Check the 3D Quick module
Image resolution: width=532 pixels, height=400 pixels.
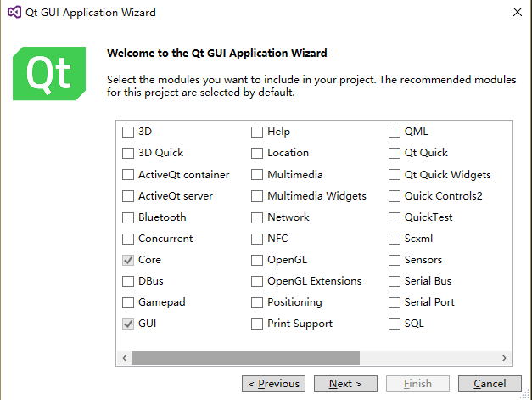click(x=128, y=153)
